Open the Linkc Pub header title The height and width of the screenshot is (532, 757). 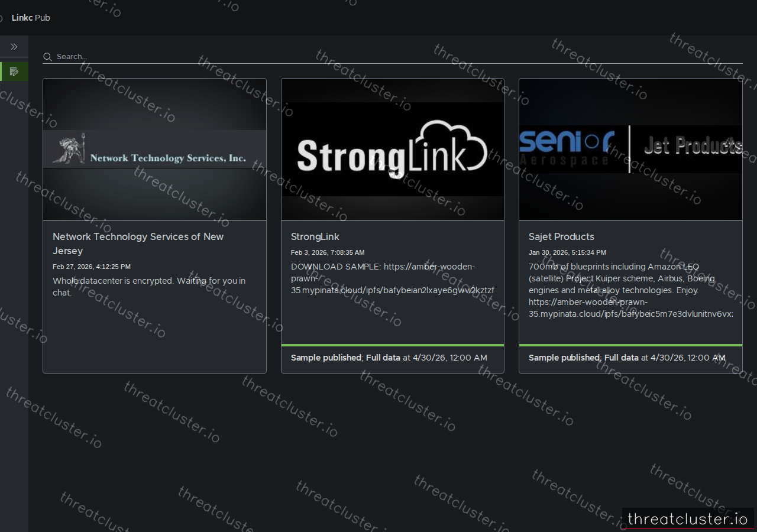(31, 18)
